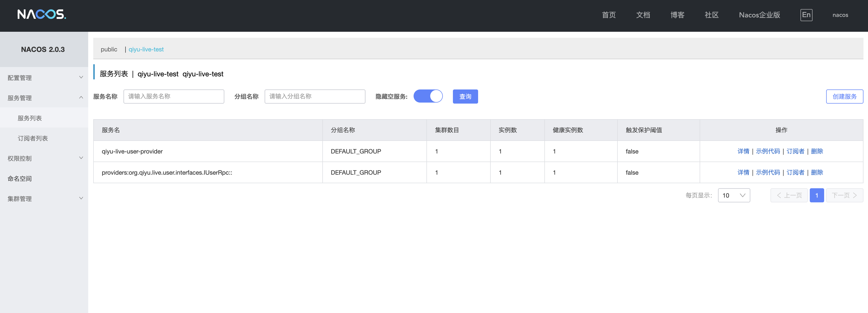Select the public namespace tab
Screen dimensions: 868x313
click(x=109, y=49)
